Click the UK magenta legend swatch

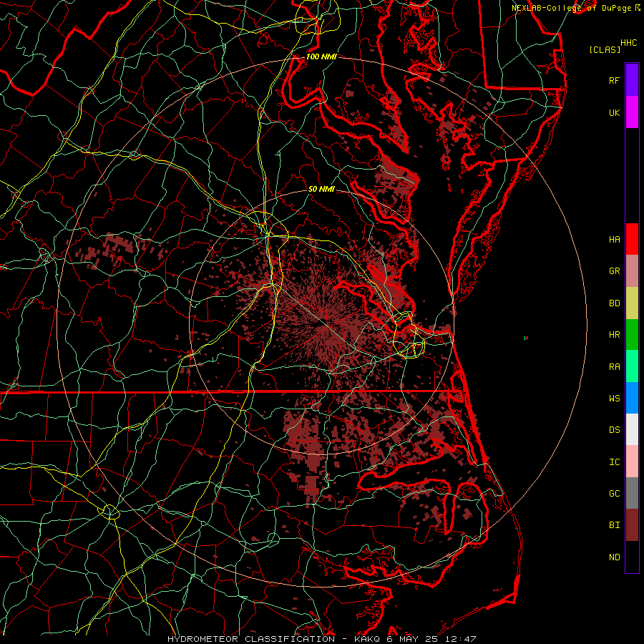632,112
